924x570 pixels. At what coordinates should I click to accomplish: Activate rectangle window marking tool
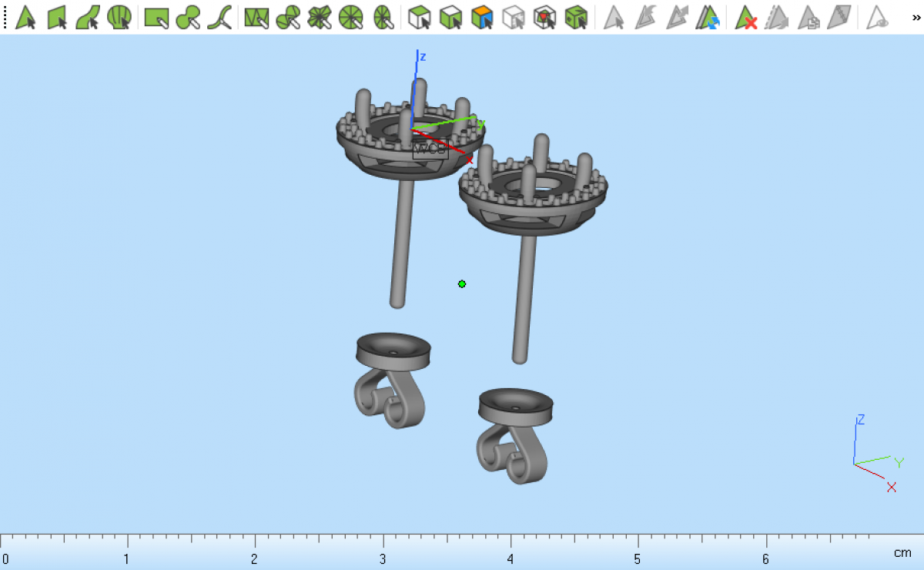(157, 17)
